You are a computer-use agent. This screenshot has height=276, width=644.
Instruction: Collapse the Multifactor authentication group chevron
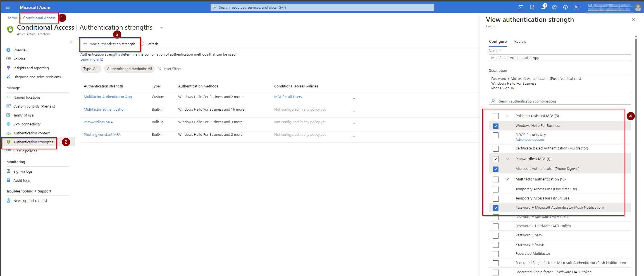[507, 179]
